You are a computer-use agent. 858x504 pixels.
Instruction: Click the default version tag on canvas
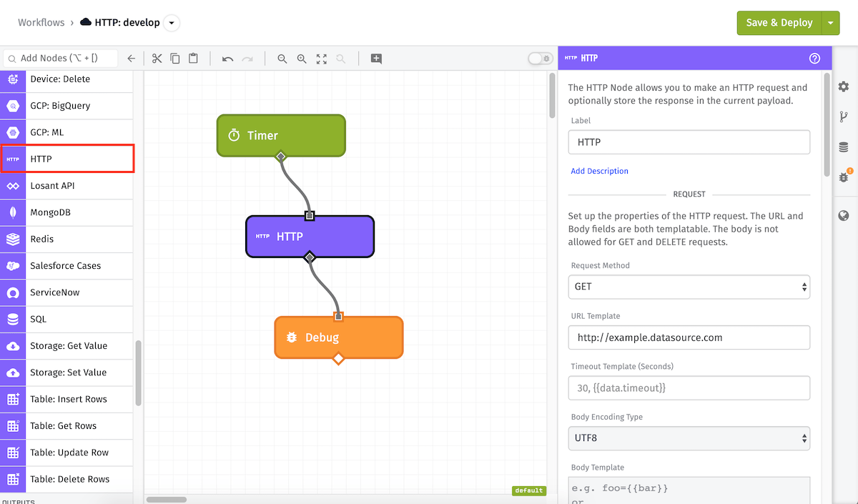(x=529, y=490)
